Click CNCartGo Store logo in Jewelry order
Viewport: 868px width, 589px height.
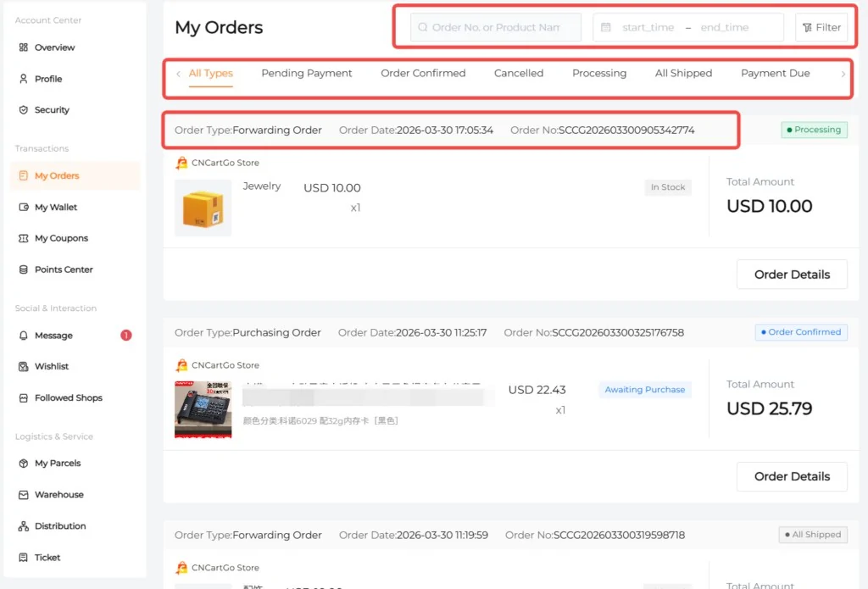(181, 163)
